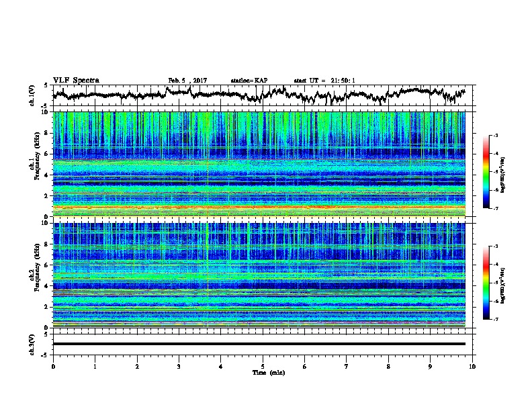Click time axis tick label "9"
Image resolution: width=532 pixels, height=411 pixels.
(430, 366)
